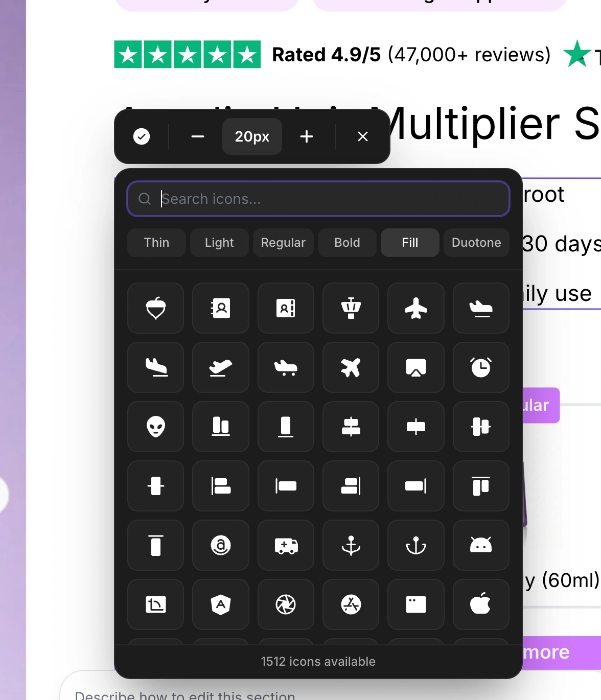Choose the Android robot icon
This screenshot has width=601, height=700.
(x=481, y=545)
